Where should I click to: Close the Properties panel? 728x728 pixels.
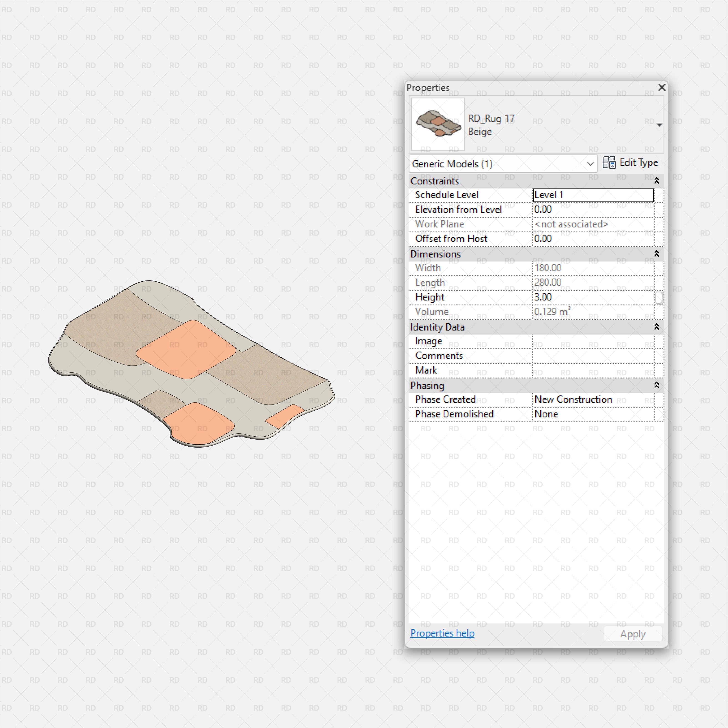661,87
